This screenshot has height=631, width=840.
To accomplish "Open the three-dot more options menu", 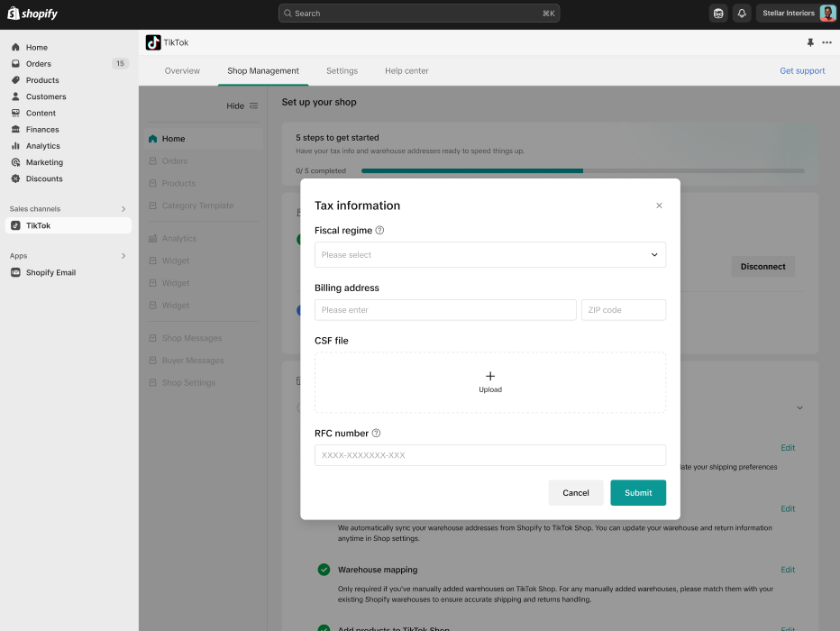I will [826, 42].
